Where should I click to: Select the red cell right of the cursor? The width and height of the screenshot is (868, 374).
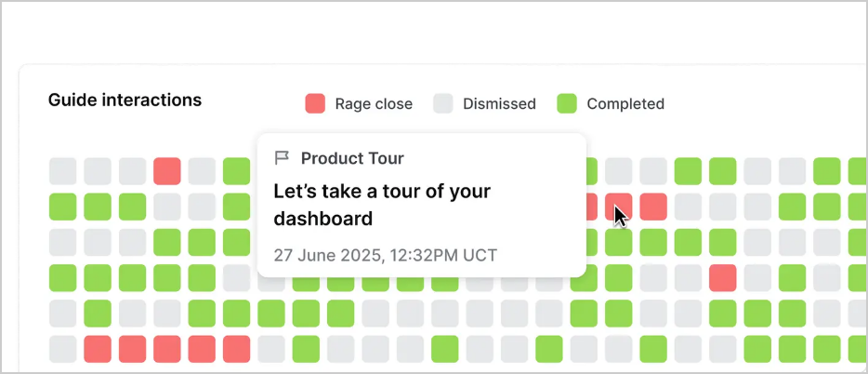[653, 207]
